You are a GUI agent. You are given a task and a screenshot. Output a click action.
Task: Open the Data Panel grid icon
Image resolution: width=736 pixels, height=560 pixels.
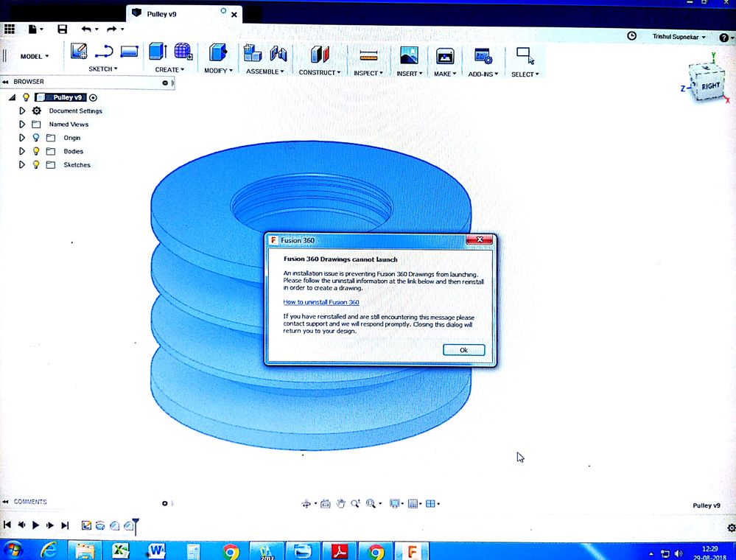pyautogui.click(x=10, y=29)
